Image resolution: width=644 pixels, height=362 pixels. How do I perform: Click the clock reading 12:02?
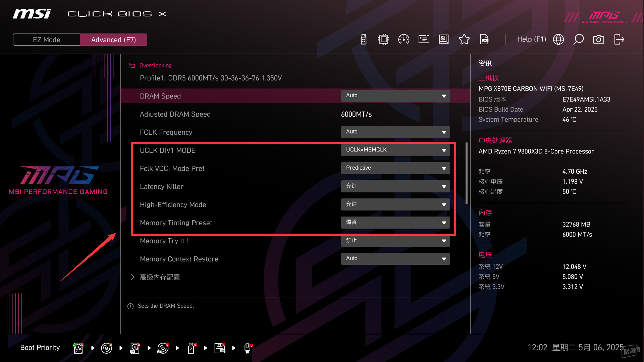[537, 348]
